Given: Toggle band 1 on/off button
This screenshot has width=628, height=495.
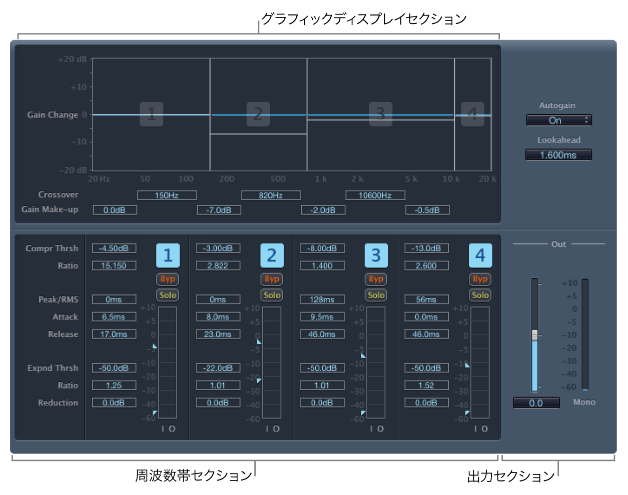Looking at the screenshot, I should pos(168,255).
